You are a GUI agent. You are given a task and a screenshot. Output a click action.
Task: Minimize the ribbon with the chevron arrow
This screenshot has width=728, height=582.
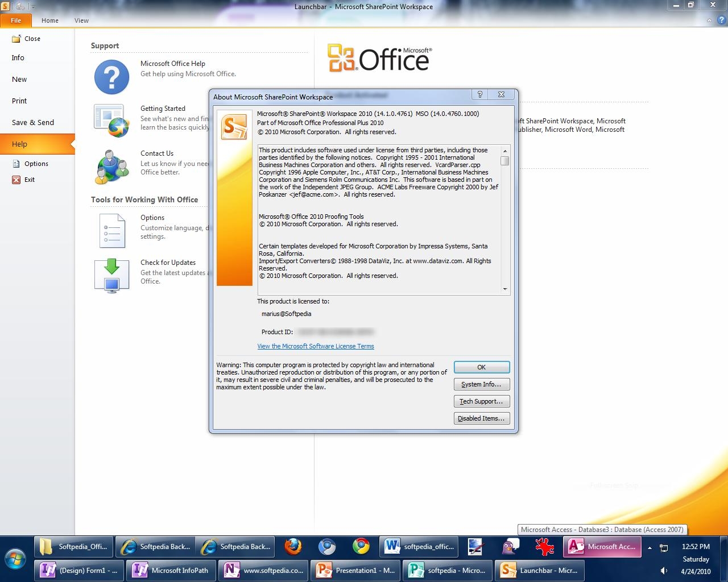[709, 20]
